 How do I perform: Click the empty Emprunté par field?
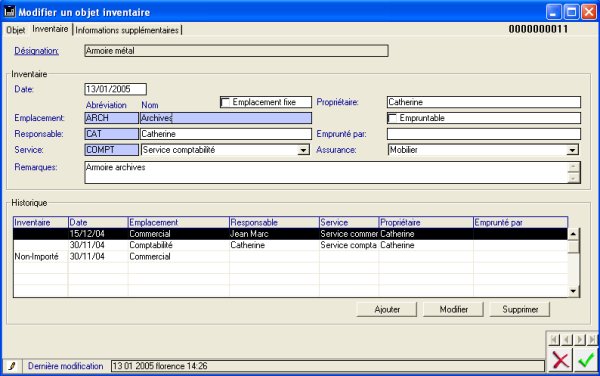pos(484,134)
